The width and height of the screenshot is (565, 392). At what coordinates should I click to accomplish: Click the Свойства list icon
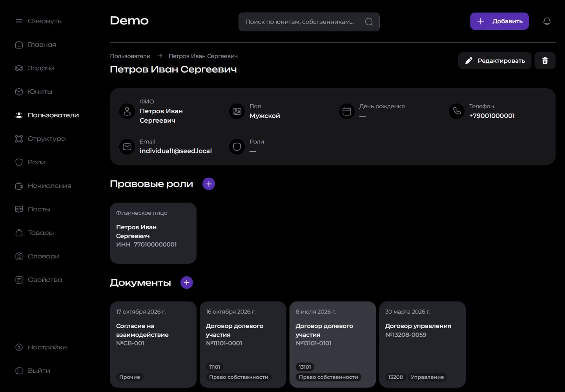(19, 280)
